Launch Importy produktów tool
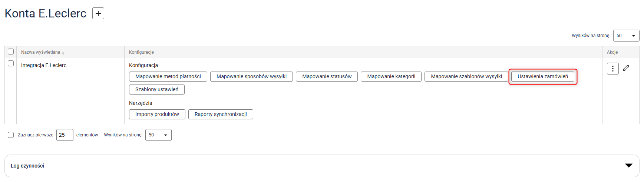Screen dimensions: 644x182 click(x=157, y=114)
